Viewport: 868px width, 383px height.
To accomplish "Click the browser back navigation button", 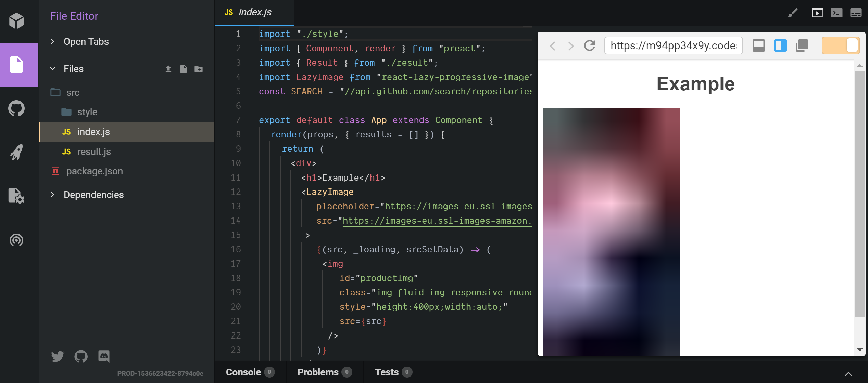I will (x=552, y=45).
